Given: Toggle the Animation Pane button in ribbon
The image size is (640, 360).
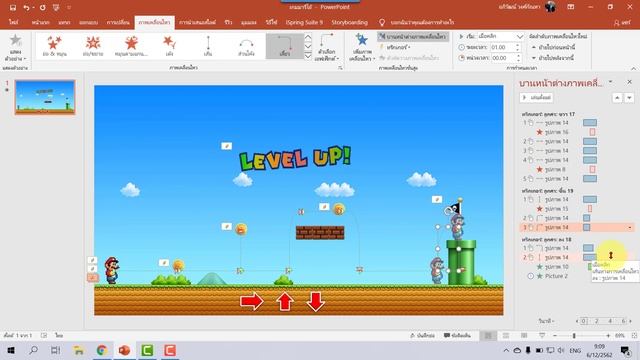Looking at the screenshot, I should click(x=413, y=36).
